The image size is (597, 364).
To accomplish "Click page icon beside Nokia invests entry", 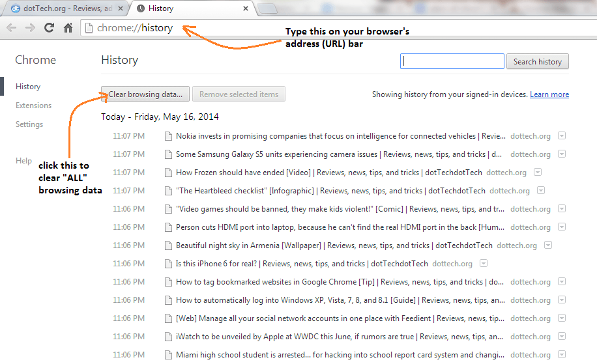I will coord(168,136).
